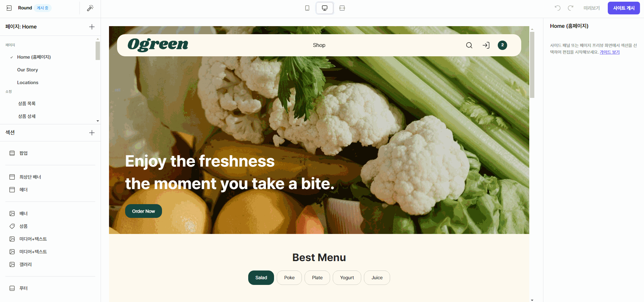Select the 헤더 section in sidebar
This screenshot has height=302, width=644.
tap(23, 190)
